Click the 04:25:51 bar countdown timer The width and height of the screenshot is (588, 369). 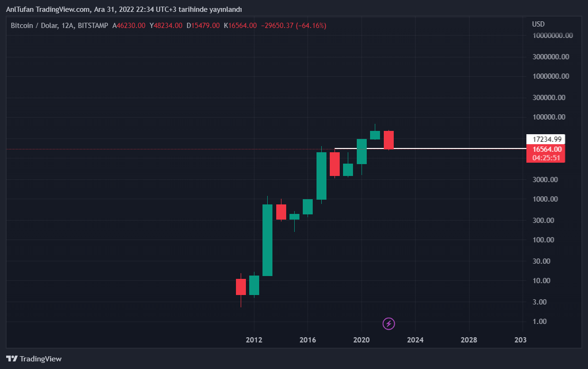click(x=545, y=158)
